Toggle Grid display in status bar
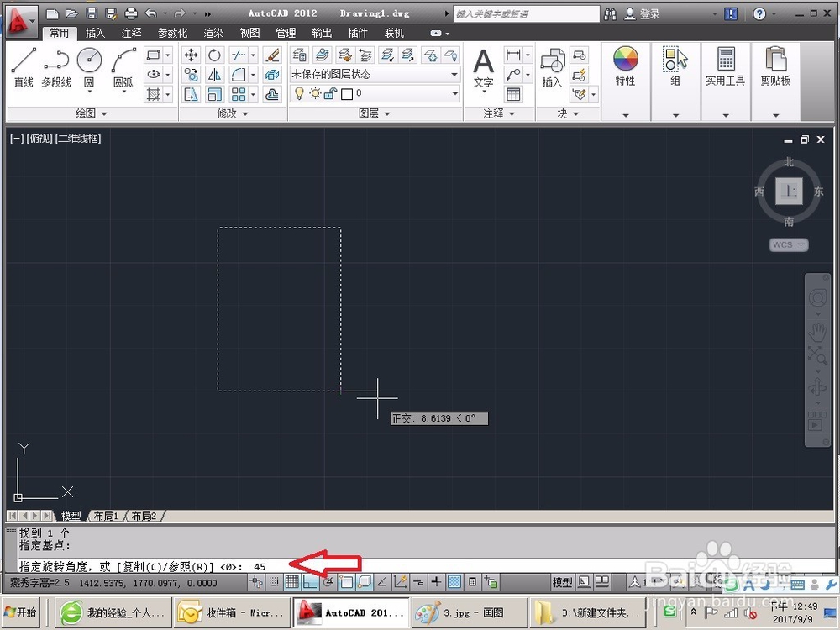840x630 pixels. (292, 582)
